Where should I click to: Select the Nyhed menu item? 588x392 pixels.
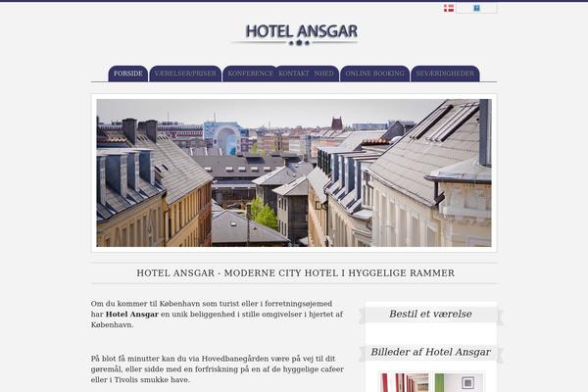[x=323, y=73]
